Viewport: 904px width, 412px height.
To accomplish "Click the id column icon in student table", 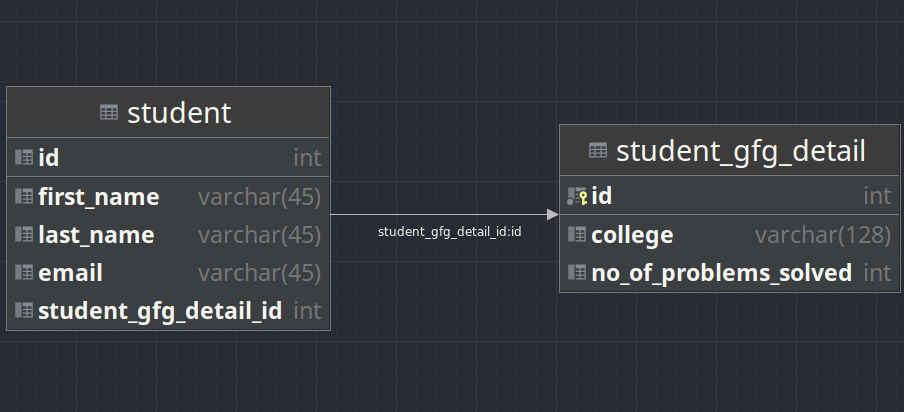I will [24, 158].
